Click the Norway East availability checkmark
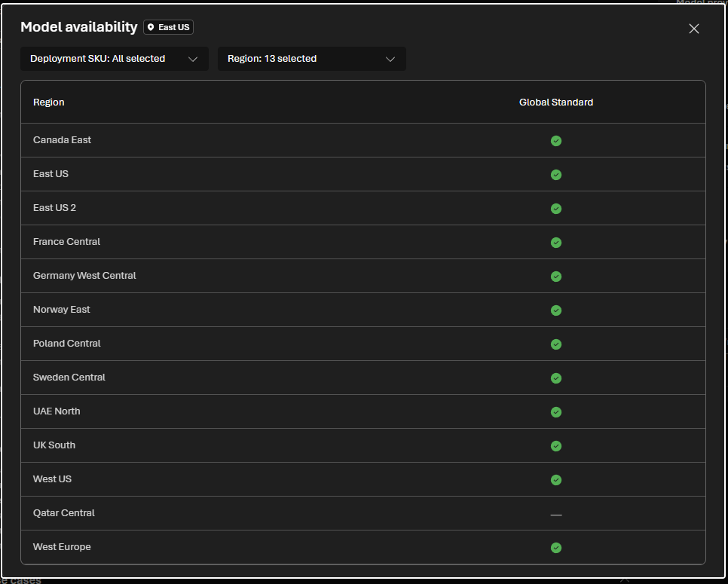Viewport: 728px width, 584px height. point(555,310)
